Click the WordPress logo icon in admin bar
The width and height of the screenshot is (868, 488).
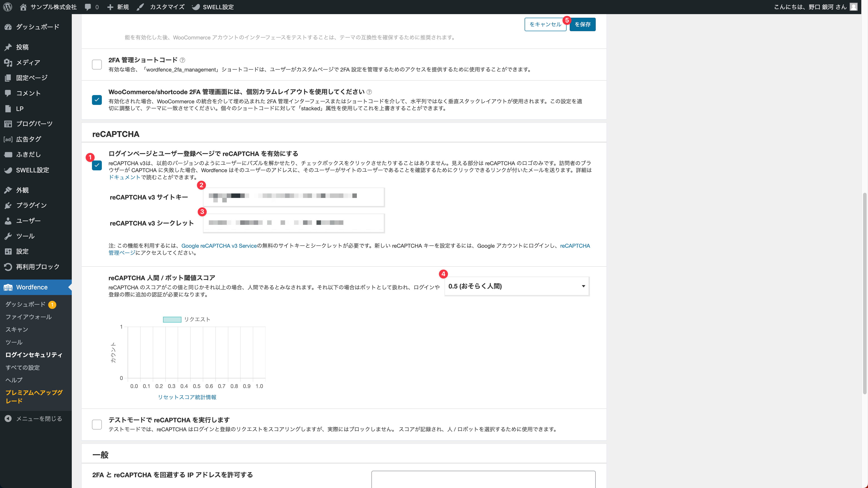coord(8,7)
